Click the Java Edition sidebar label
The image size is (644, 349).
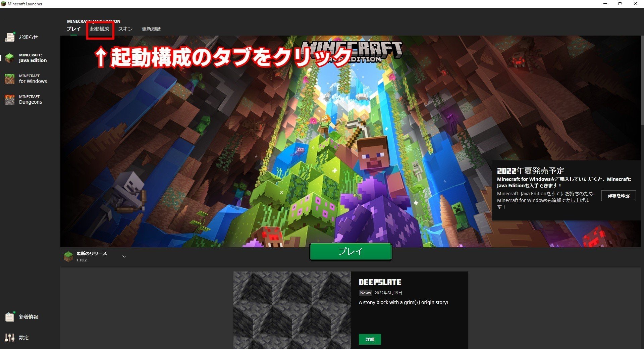(33, 60)
